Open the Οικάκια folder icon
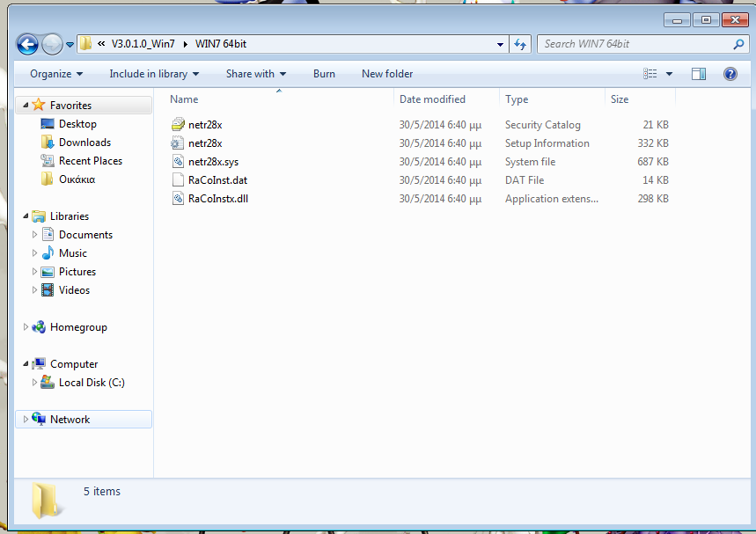The width and height of the screenshot is (756, 534). (48, 179)
